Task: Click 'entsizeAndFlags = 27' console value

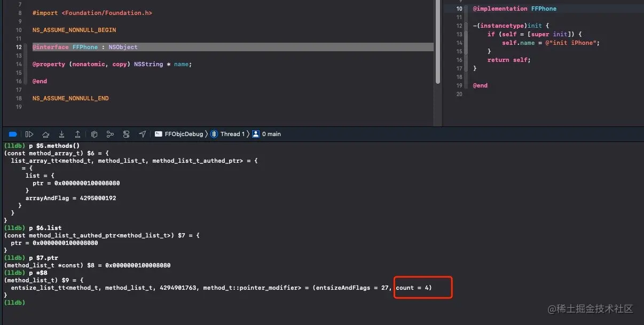Action: tap(351, 288)
